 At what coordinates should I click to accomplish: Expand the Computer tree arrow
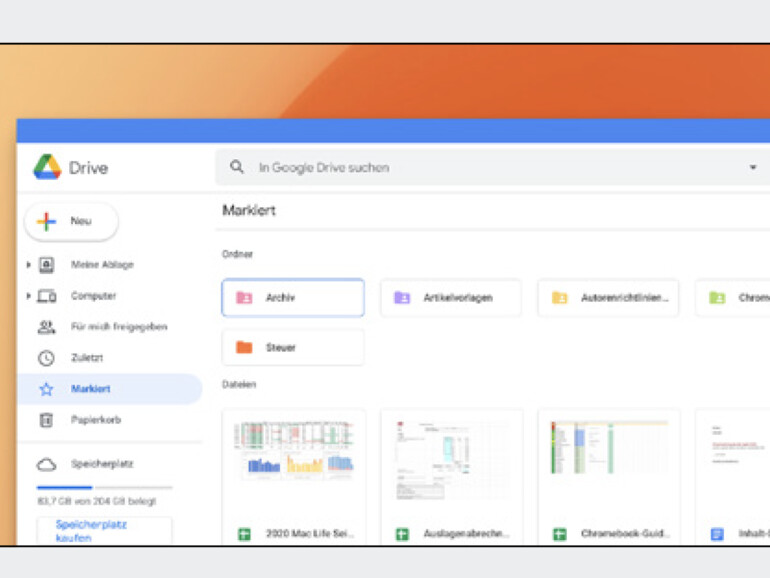[x=28, y=296]
